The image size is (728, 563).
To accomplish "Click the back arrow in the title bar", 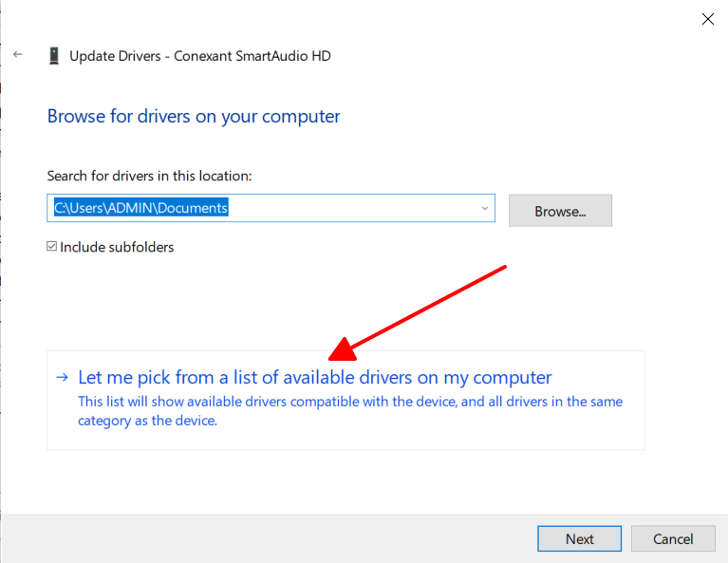I will 17,55.
